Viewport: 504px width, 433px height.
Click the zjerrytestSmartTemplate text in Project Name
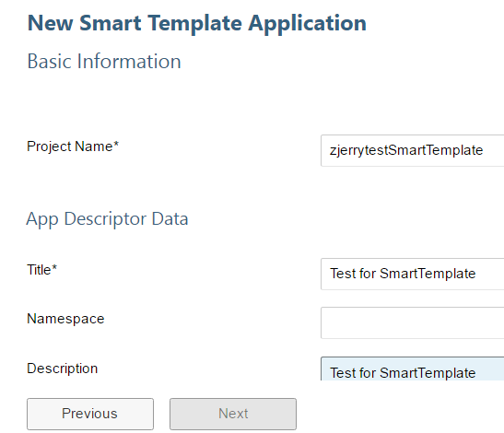click(406, 150)
